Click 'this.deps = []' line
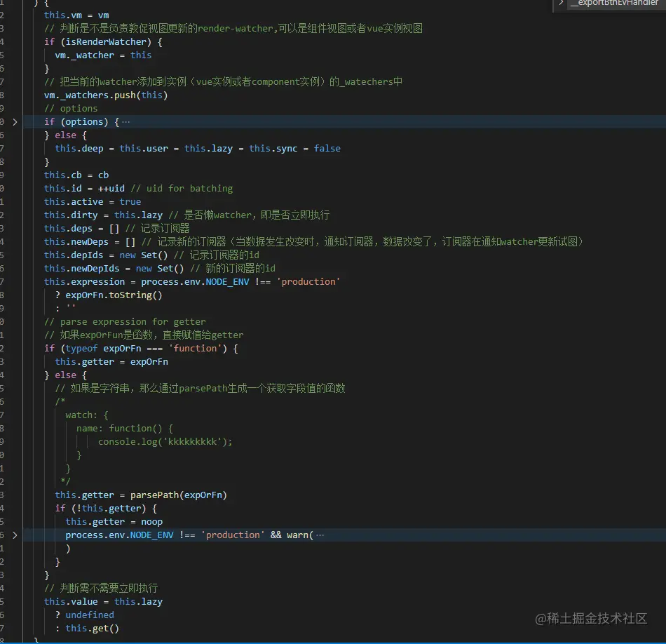Screen dimensions: 666x644 click(81, 228)
